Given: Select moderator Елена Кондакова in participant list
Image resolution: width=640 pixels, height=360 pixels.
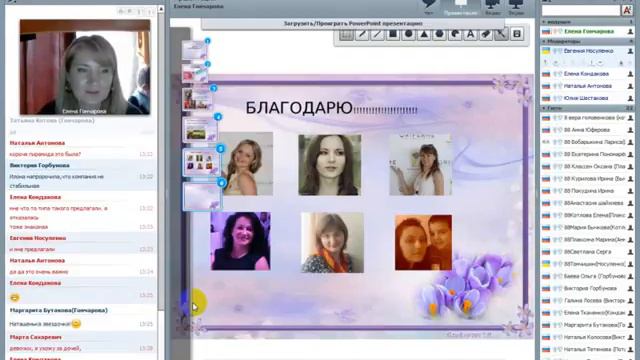Looking at the screenshot, I should pos(588,74).
